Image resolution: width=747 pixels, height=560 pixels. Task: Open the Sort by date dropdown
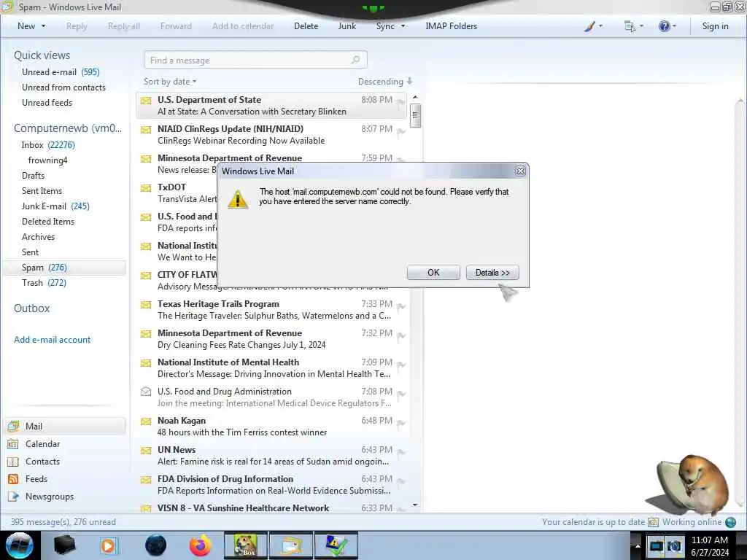tap(169, 82)
